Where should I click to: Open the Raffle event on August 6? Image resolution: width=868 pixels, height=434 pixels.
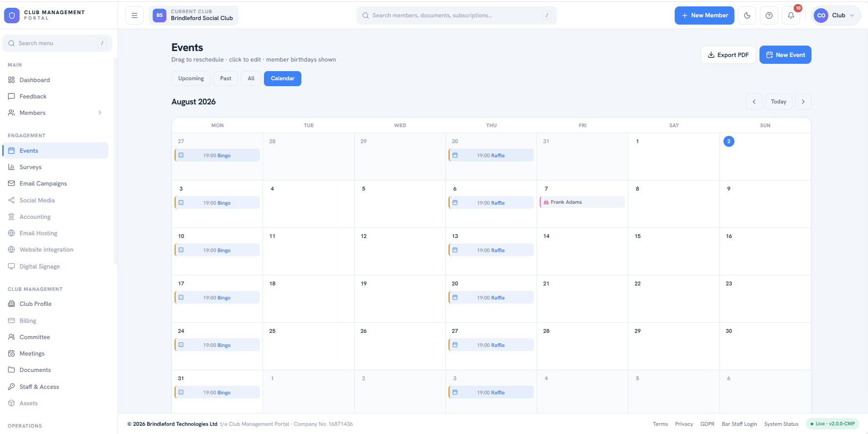(491, 203)
